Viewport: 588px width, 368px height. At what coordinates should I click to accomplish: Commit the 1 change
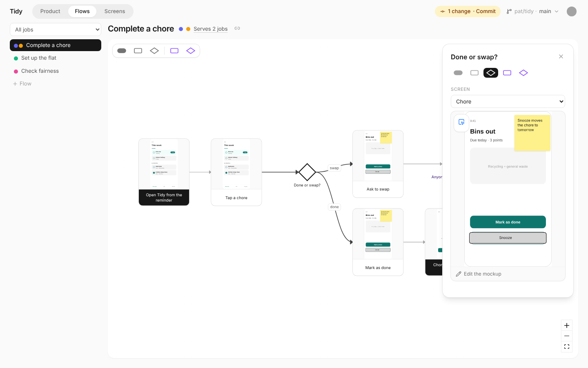click(468, 11)
